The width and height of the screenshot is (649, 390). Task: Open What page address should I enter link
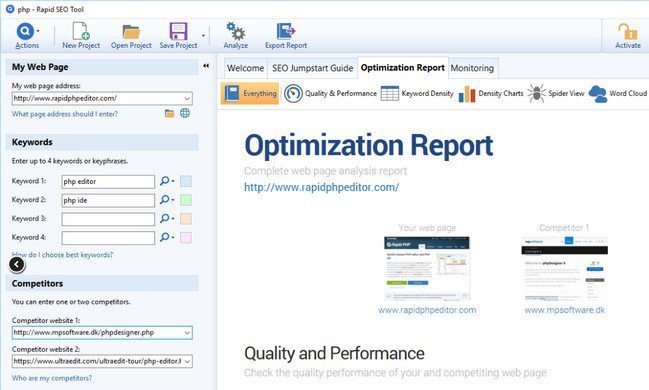[x=65, y=114]
